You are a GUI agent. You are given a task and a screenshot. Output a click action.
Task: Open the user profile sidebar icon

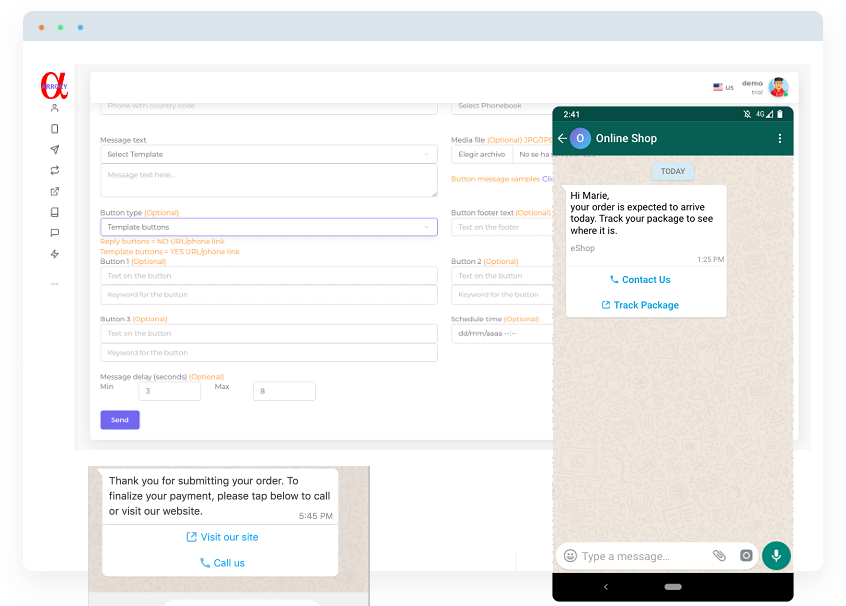coord(55,108)
